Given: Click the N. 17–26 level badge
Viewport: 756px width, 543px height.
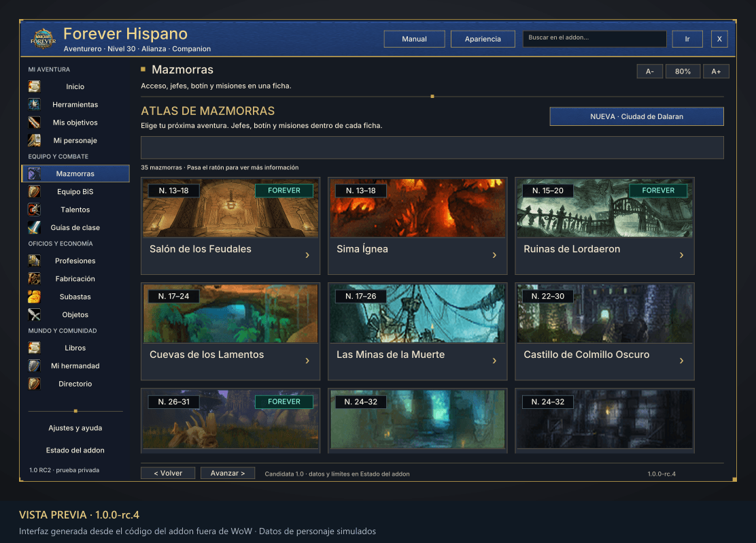Looking at the screenshot, I should click(360, 297).
